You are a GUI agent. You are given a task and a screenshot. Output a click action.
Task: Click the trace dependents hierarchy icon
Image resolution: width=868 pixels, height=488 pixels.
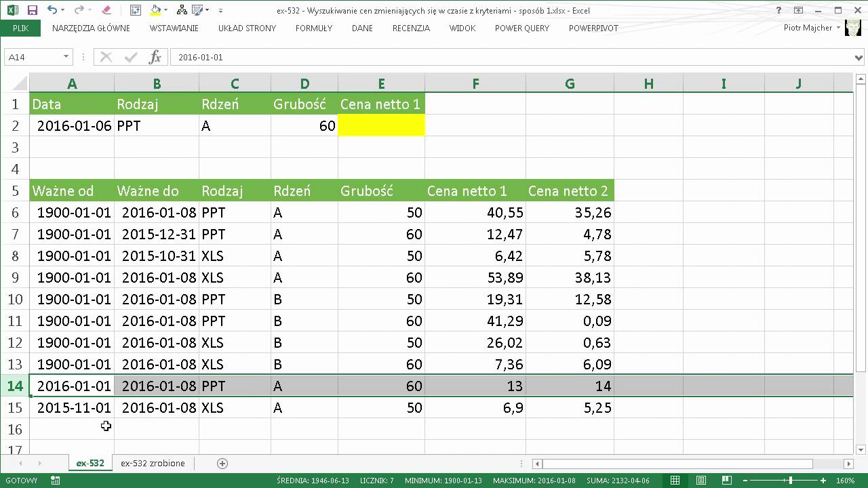pos(181,10)
